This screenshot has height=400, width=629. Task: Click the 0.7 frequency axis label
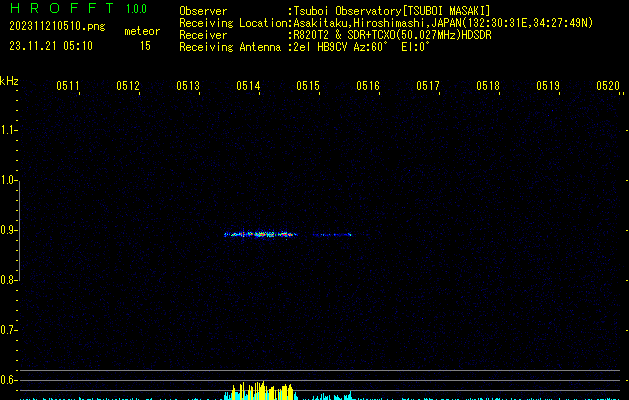[9, 329]
